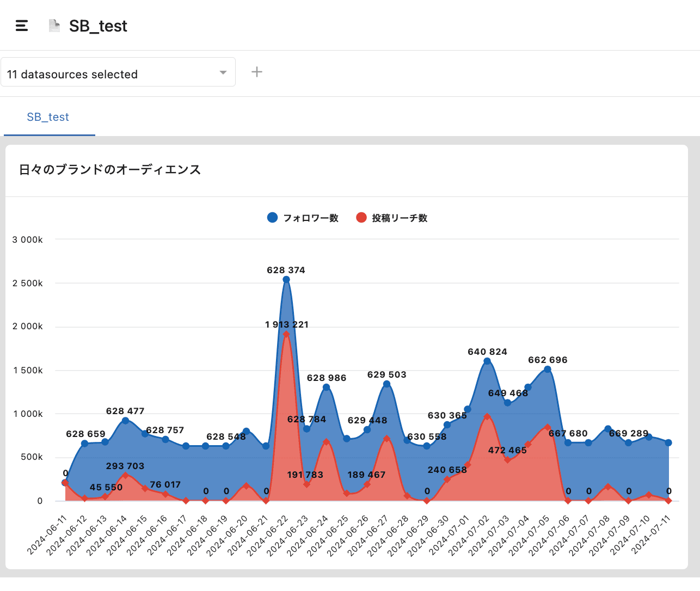
Task: Open the hamburger menu icon
Action: (22, 26)
